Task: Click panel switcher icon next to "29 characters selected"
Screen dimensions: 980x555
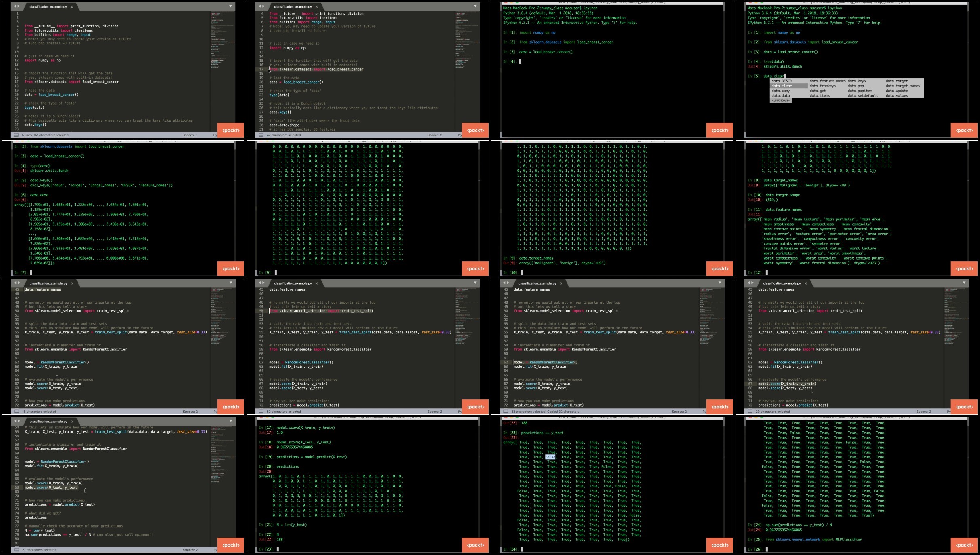Action: [x=750, y=412]
